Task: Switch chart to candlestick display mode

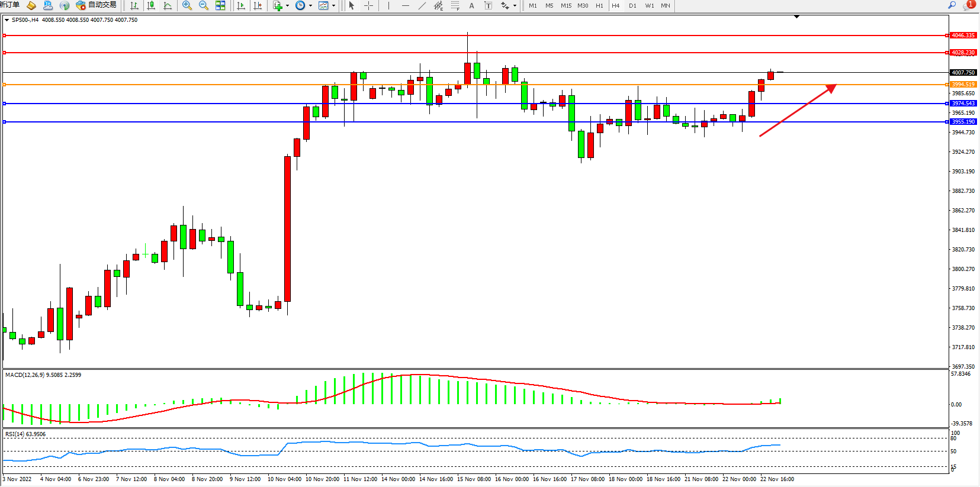Action: pos(151,5)
